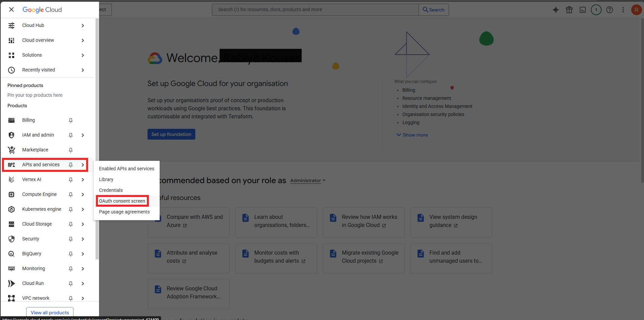Click the resources search input field
644x320 pixels.
[315, 9]
